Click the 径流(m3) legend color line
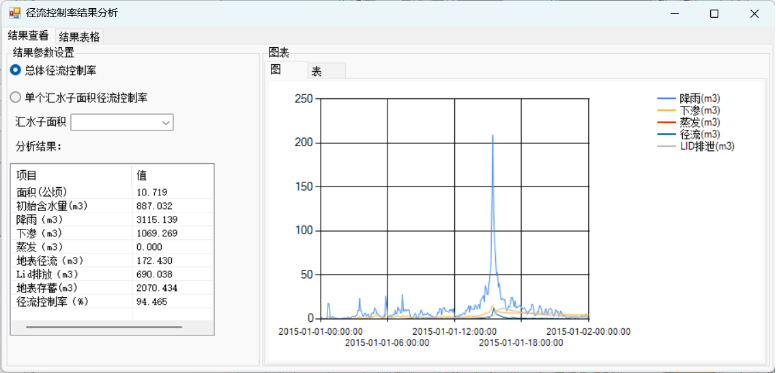The width and height of the screenshot is (776, 373). click(x=667, y=134)
